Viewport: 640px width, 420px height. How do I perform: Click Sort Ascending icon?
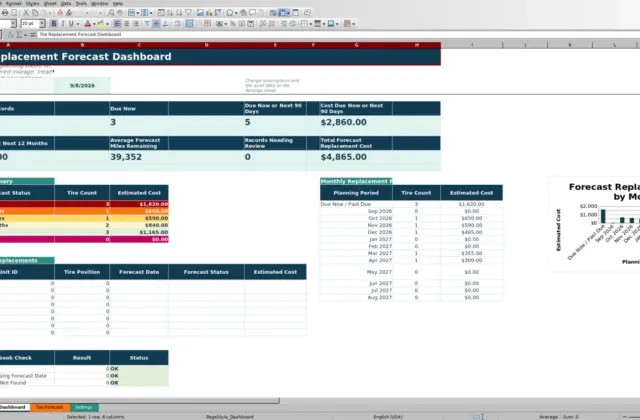tap(170, 13)
